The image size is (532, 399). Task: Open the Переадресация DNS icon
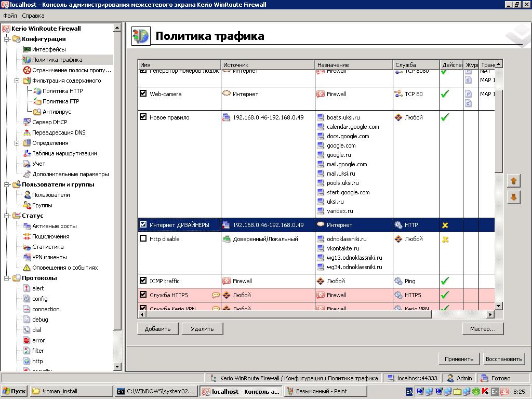[27, 132]
